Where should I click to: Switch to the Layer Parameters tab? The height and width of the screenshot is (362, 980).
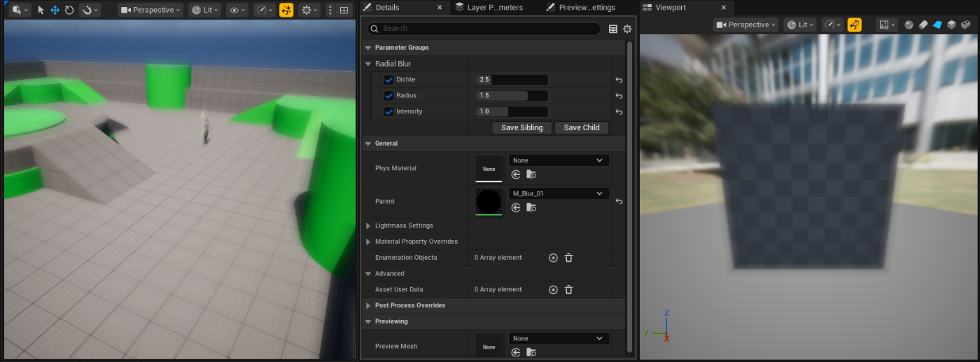[x=495, y=8]
